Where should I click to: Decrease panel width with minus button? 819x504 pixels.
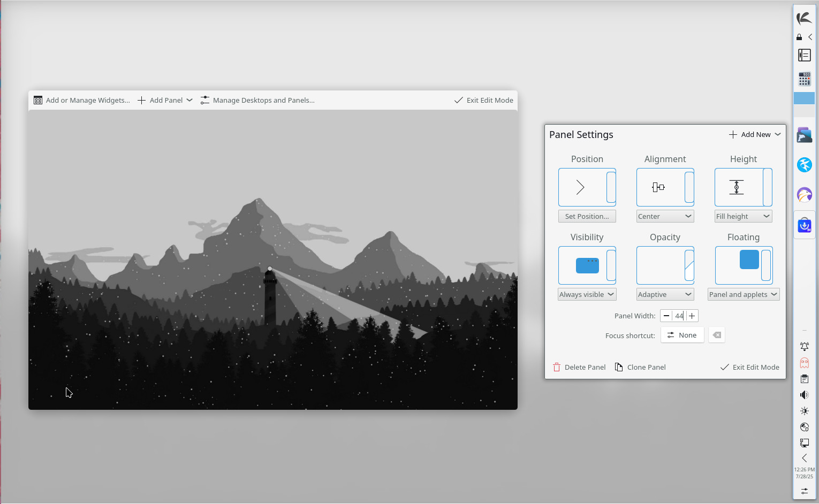[x=666, y=316]
